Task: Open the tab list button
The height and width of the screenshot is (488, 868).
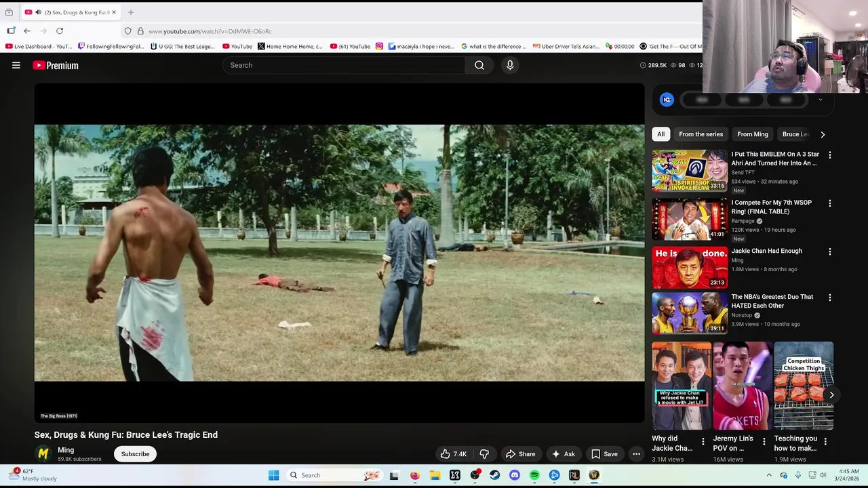Action: [9, 12]
